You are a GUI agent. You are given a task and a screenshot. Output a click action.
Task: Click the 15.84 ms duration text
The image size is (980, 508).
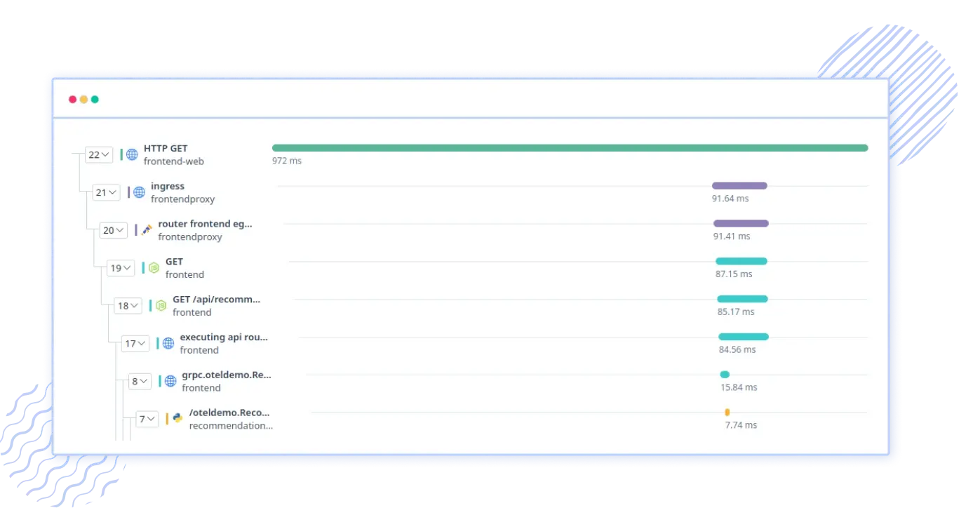739,387
